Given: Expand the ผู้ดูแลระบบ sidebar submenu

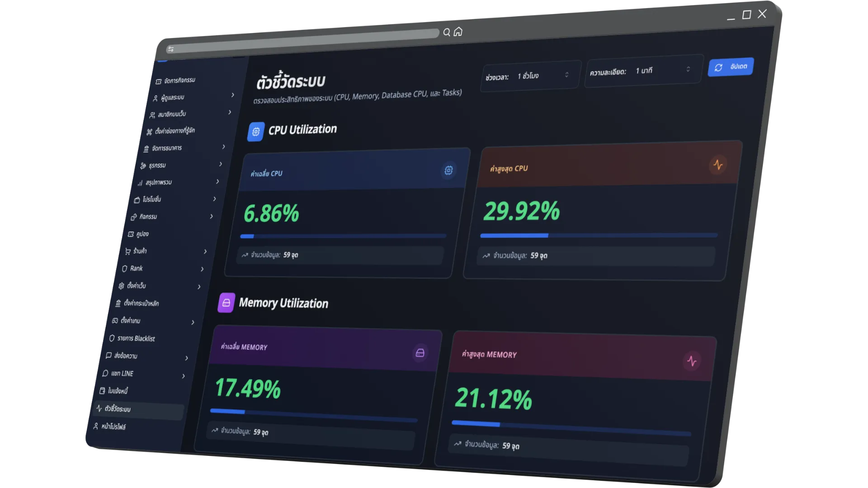Looking at the screenshot, I should [232, 95].
